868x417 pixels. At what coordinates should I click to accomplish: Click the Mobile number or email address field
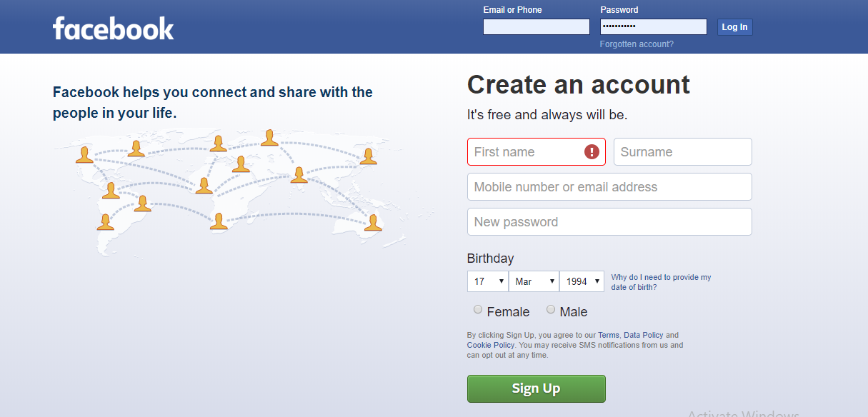(x=609, y=186)
